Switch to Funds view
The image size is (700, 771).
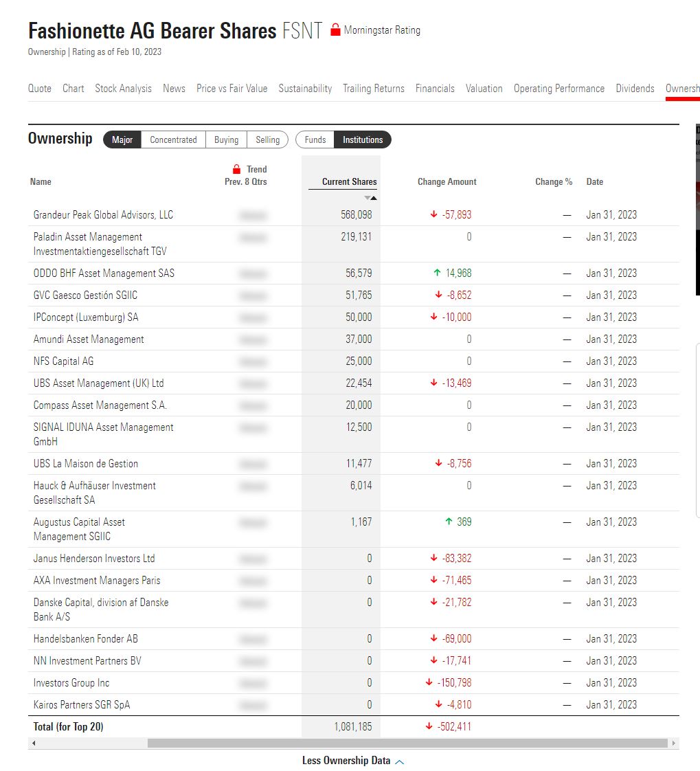click(x=315, y=139)
